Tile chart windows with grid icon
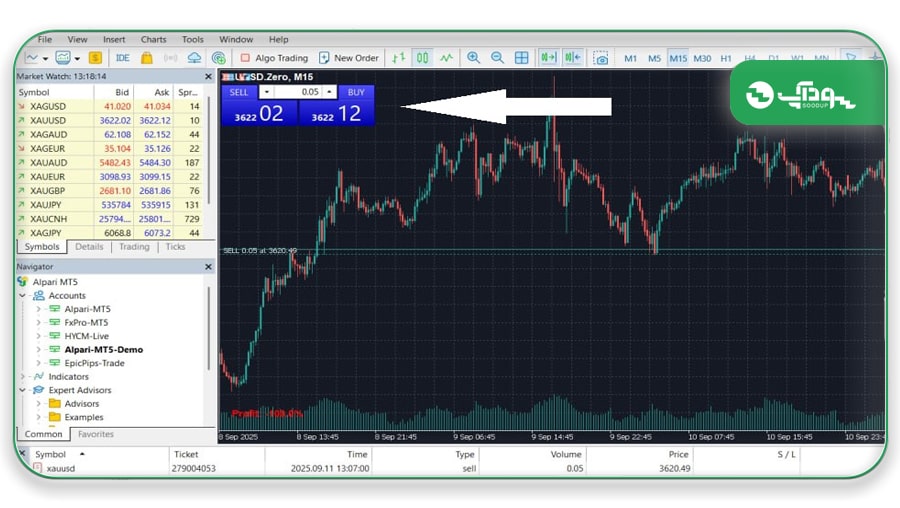 tap(521, 57)
